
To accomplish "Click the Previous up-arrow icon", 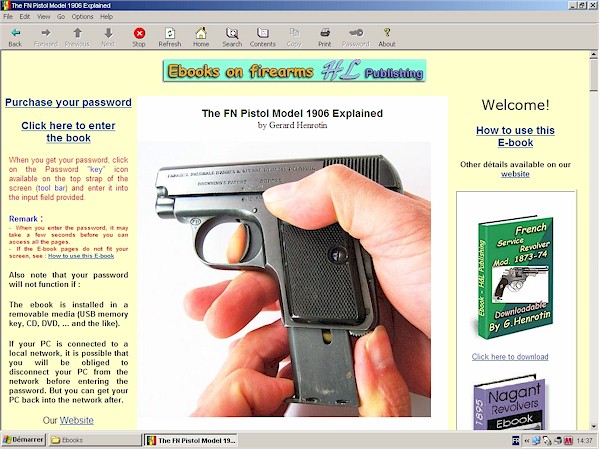I will [x=77, y=37].
